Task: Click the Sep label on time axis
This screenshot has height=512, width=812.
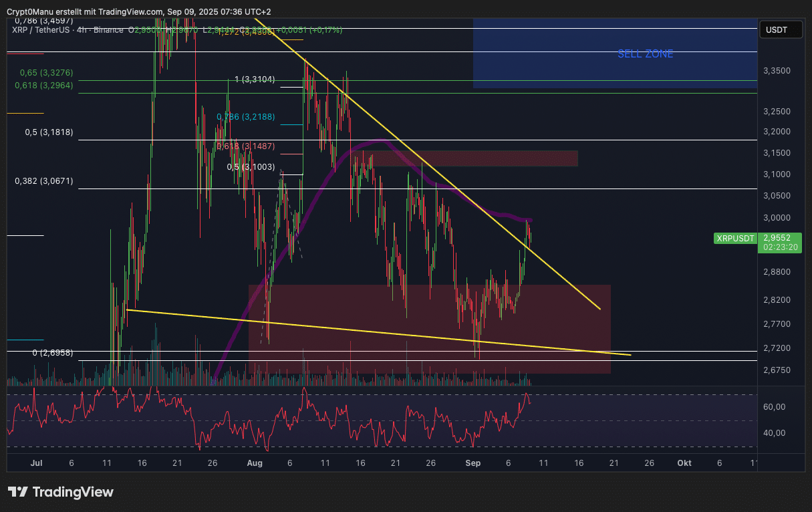Action: click(x=473, y=463)
